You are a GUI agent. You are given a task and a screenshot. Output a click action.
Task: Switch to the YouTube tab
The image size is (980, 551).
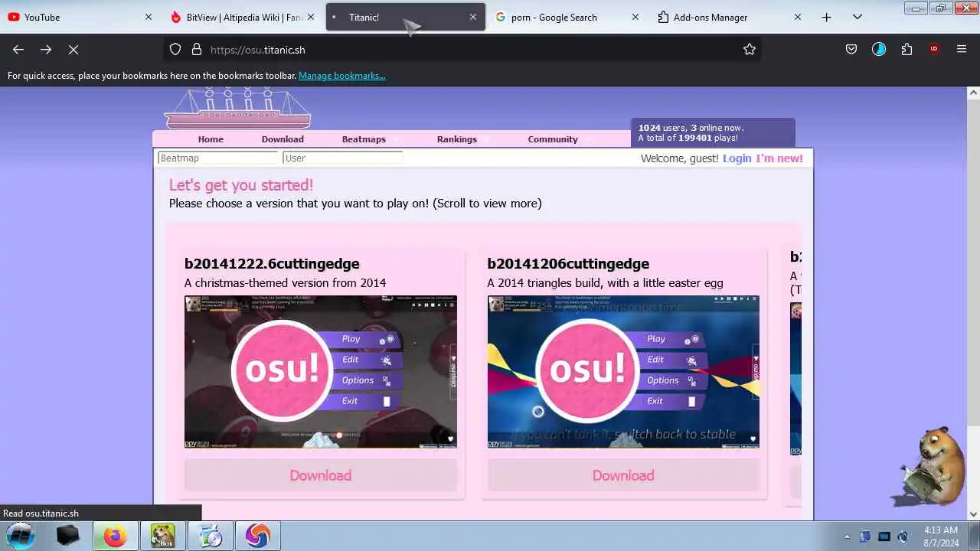[x=80, y=17]
